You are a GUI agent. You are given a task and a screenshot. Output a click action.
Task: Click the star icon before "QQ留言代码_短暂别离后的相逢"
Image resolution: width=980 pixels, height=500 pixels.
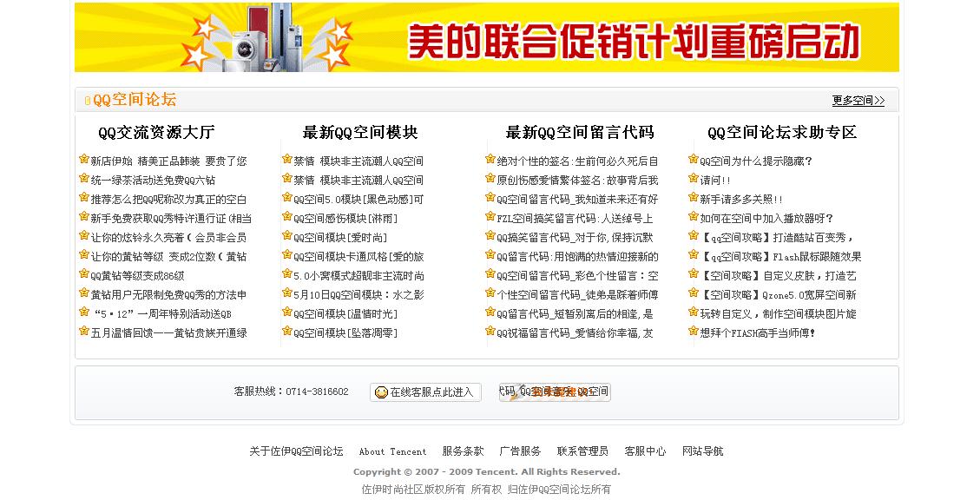point(490,312)
